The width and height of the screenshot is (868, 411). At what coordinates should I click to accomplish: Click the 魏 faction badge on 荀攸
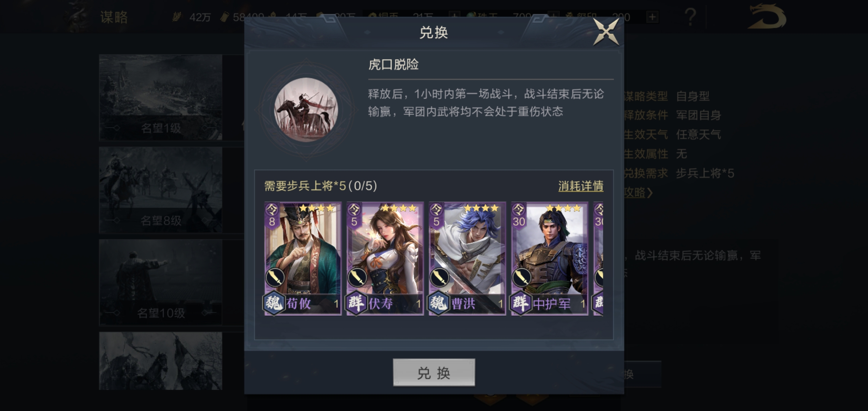[273, 303]
